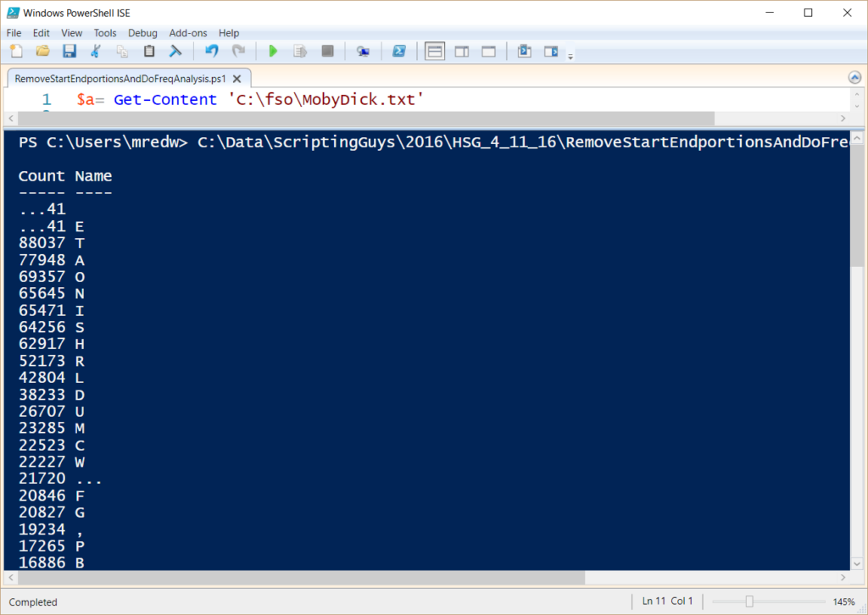This screenshot has height=615, width=868.
Task: Redo the edit with the Redo arrow
Action: [238, 52]
